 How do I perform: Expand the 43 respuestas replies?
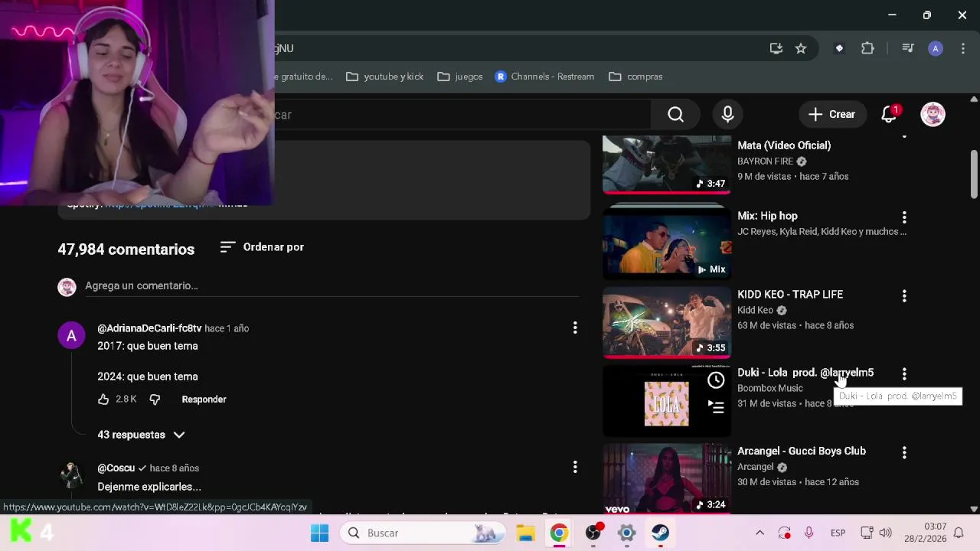[x=141, y=435]
